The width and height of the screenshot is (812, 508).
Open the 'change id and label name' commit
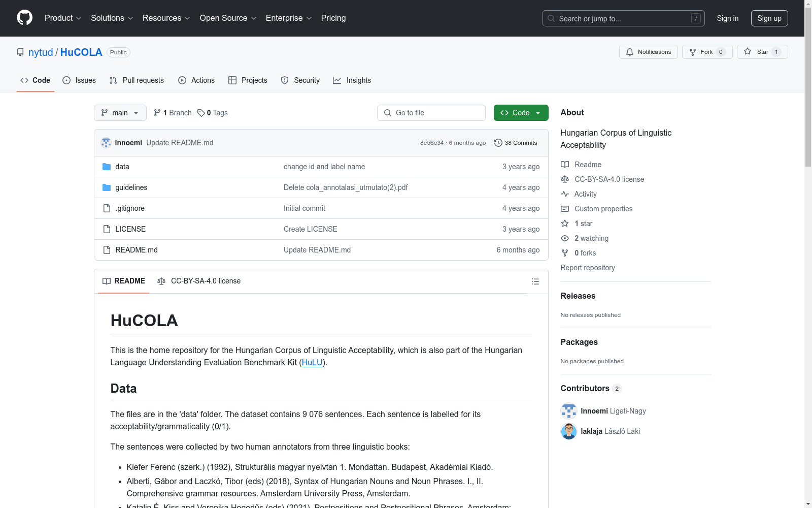pos(324,167)
